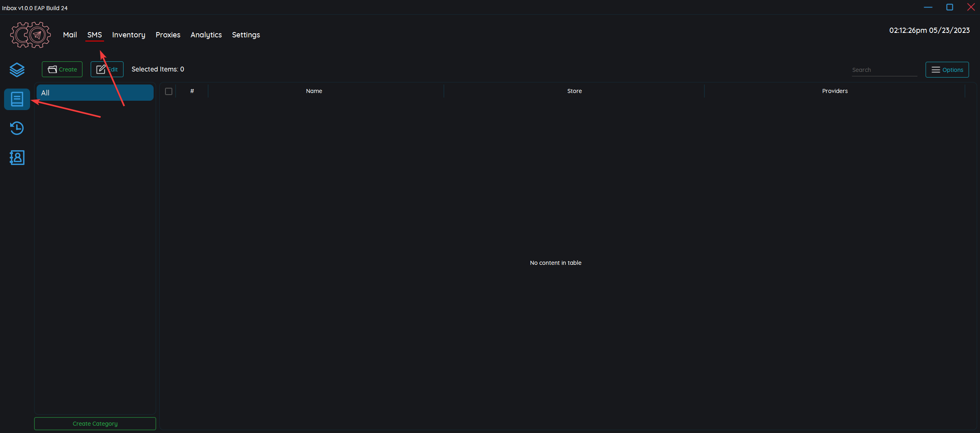Open the contacts address book icon

tap(17, 158)
